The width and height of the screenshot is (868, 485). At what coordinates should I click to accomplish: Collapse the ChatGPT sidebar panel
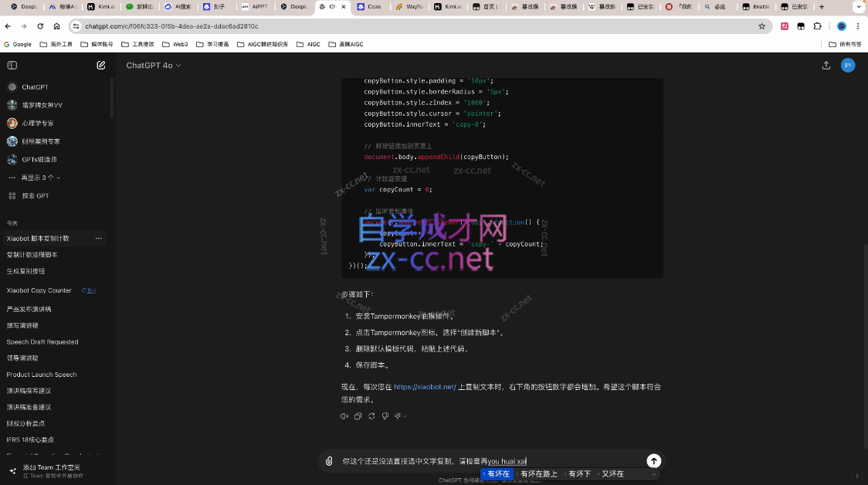(12, 66)
